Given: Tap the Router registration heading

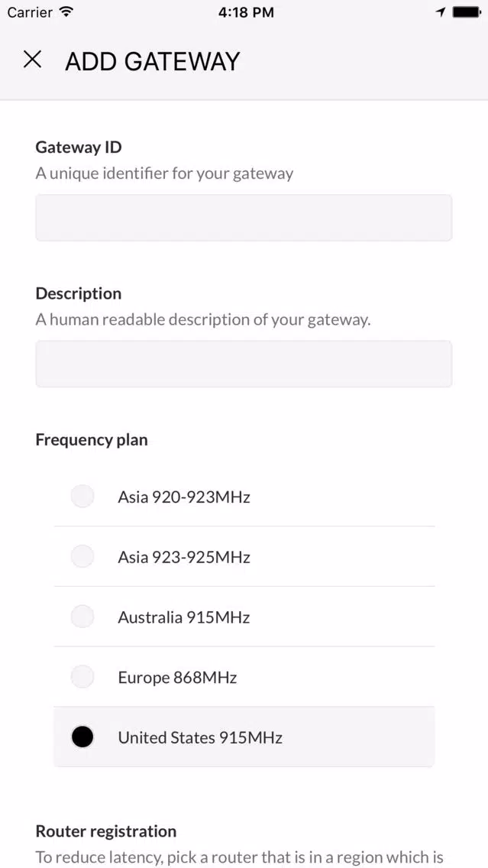Looking at the screenshot, I should (x=106, y=831).
